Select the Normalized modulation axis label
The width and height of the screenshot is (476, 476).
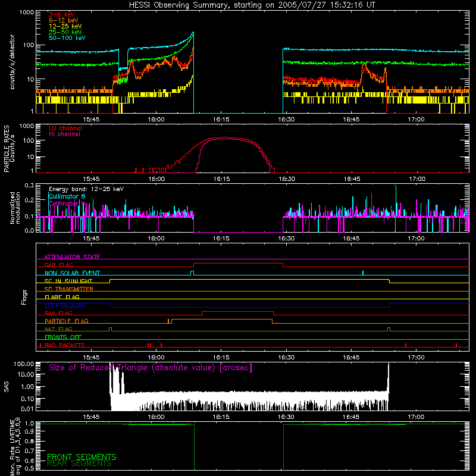(x=14, y=208)
